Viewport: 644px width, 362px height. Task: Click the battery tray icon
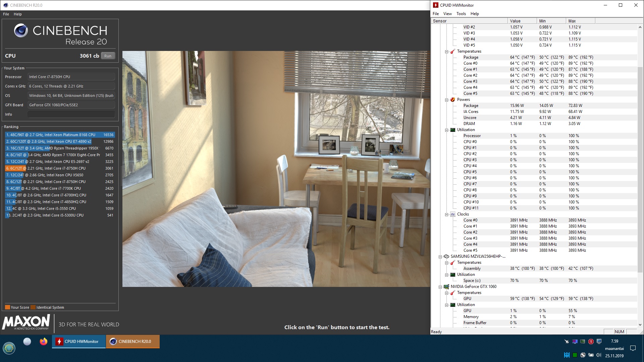tap(591, 355)
